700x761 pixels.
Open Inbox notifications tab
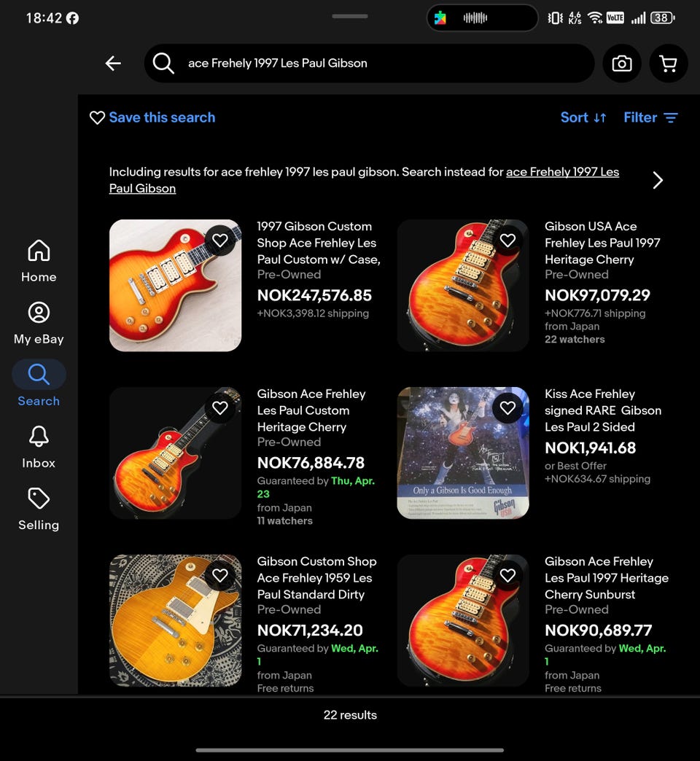39,447
